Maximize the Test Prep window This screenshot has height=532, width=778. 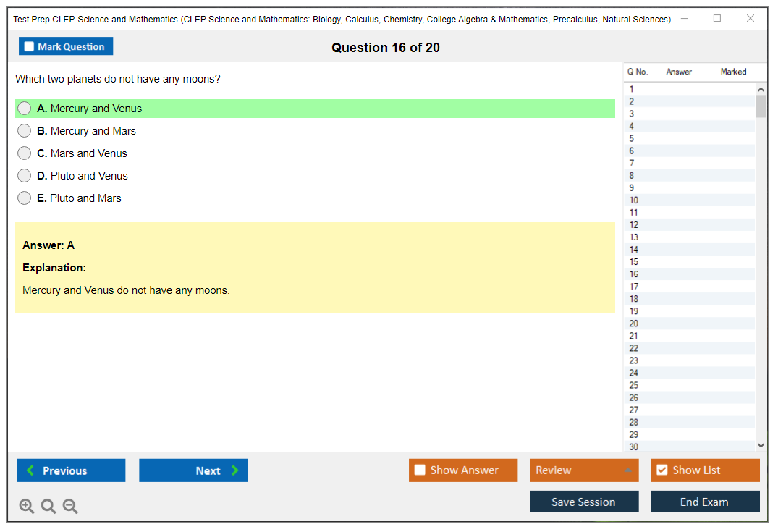click(x=717, y=19)
